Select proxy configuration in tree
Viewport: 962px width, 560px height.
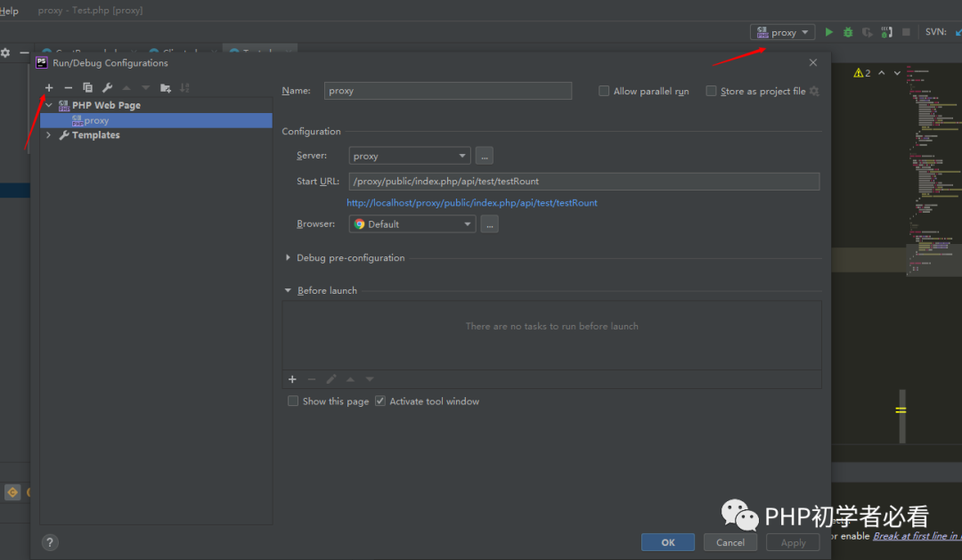(x=157, y=120)
